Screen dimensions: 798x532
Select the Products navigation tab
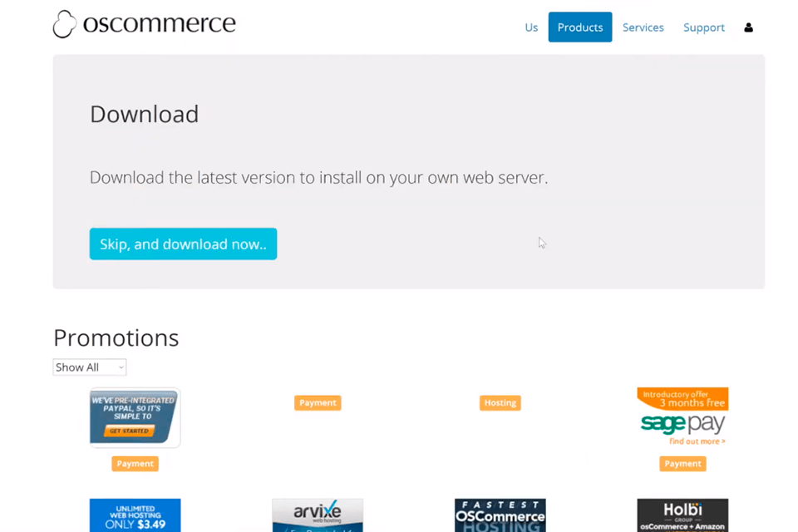tap(579, 27)
